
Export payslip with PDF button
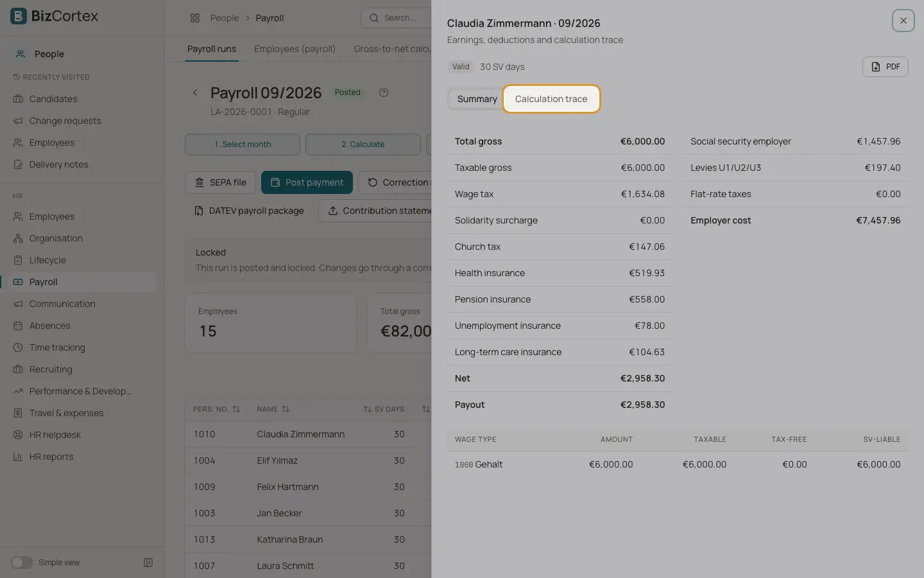click(885, 67)
